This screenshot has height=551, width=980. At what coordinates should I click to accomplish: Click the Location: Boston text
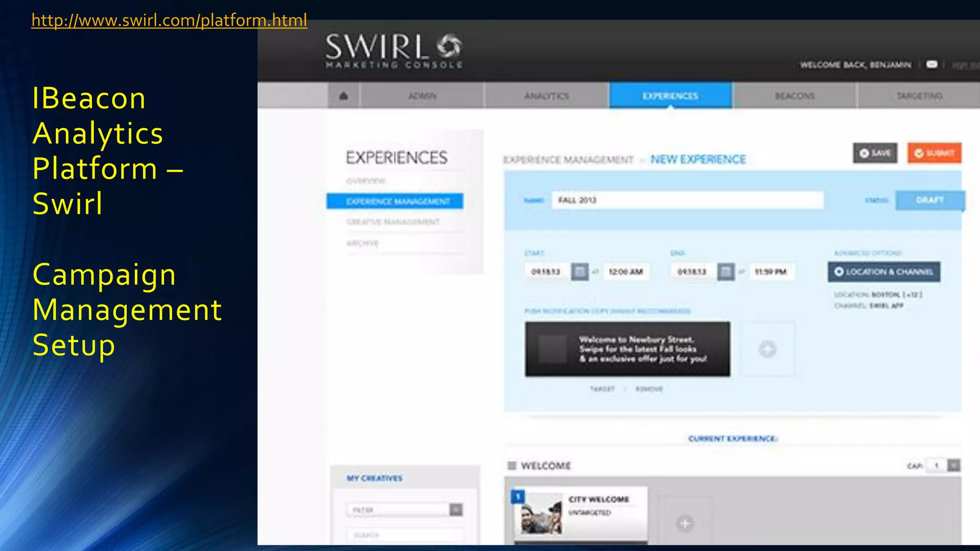[878, 295]
